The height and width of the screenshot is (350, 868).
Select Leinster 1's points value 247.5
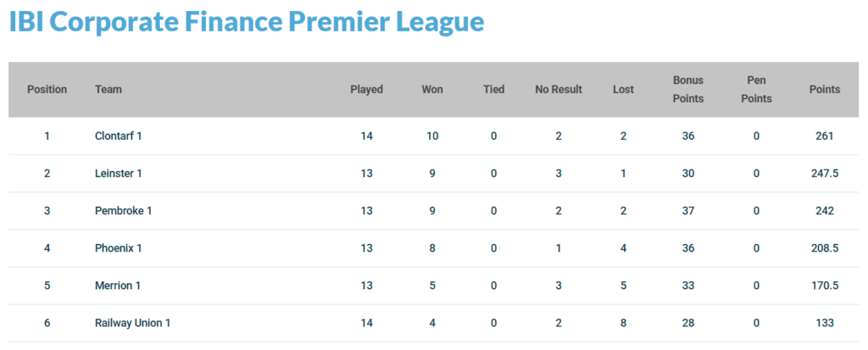click(825, 173)
